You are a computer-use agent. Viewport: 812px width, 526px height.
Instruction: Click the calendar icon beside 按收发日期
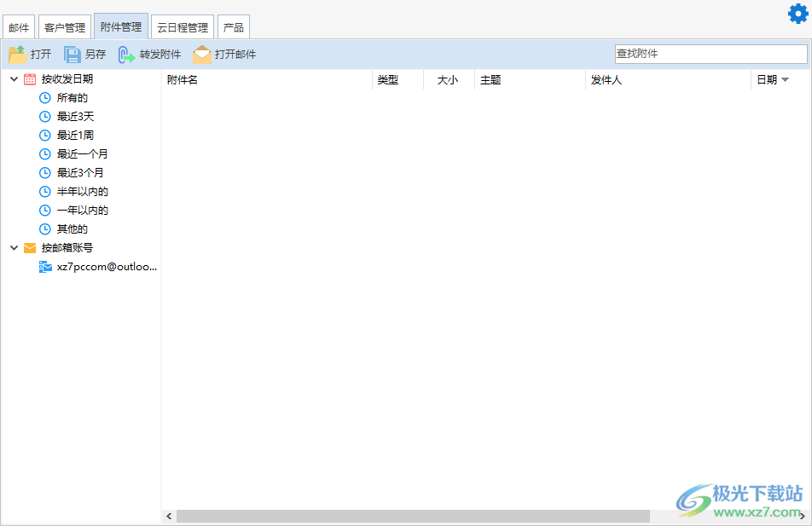(29, 78)
